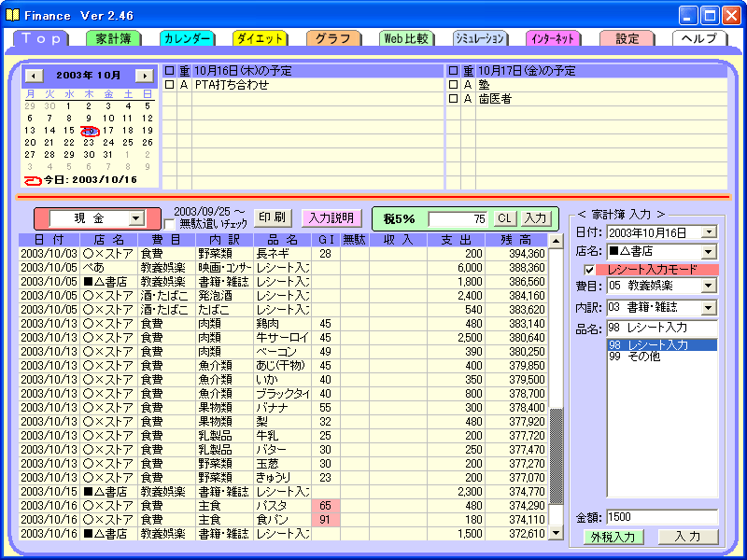This screenshot has width=747, height=560.
Task: Click the 歯医者 schedule entry
Action: point(601,99)
